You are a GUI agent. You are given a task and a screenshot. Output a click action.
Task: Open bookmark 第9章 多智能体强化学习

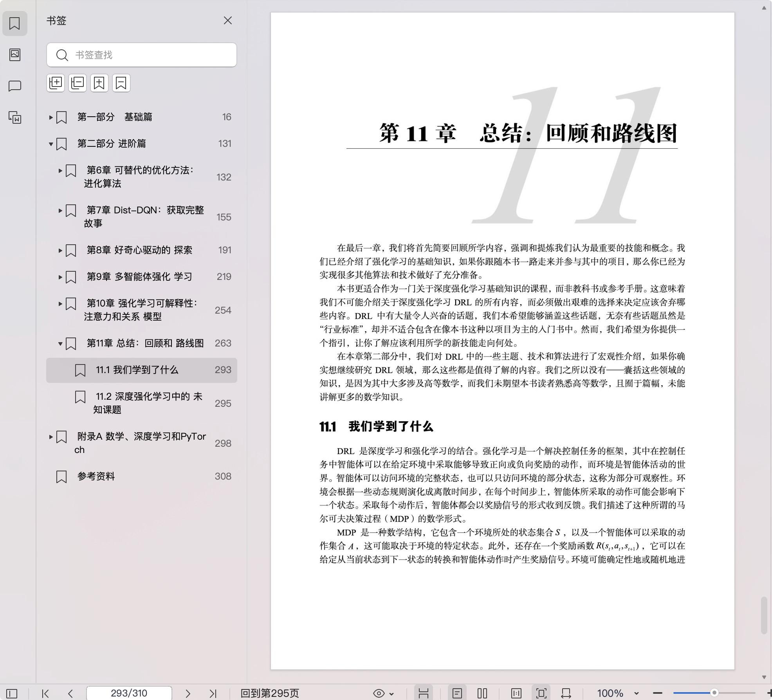(141, 277)
